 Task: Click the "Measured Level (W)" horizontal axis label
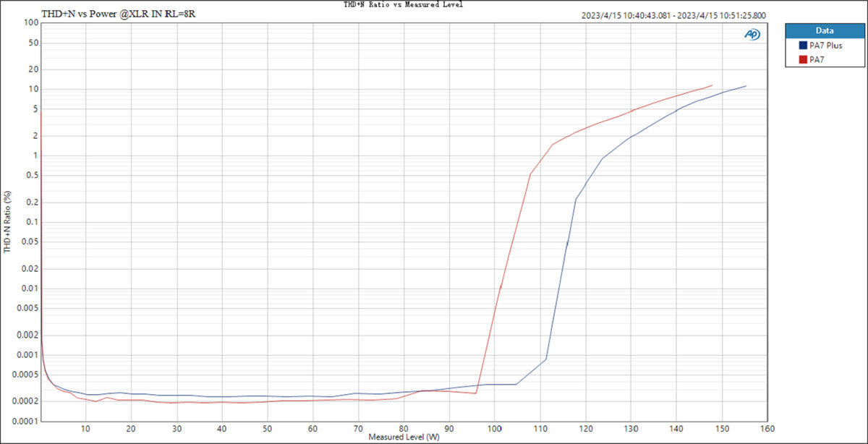coord(403,437)
